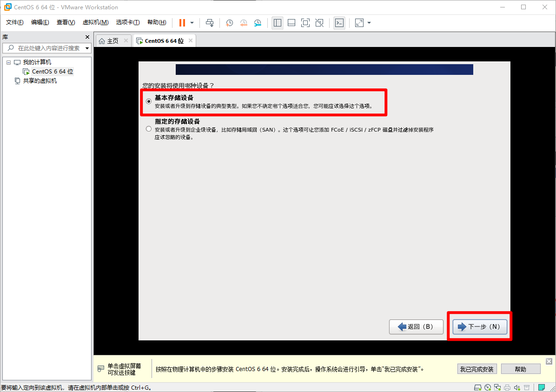Select 我的计算机 in the library tree
Viewport: 556px width, 392px height.
coord(37,62)
